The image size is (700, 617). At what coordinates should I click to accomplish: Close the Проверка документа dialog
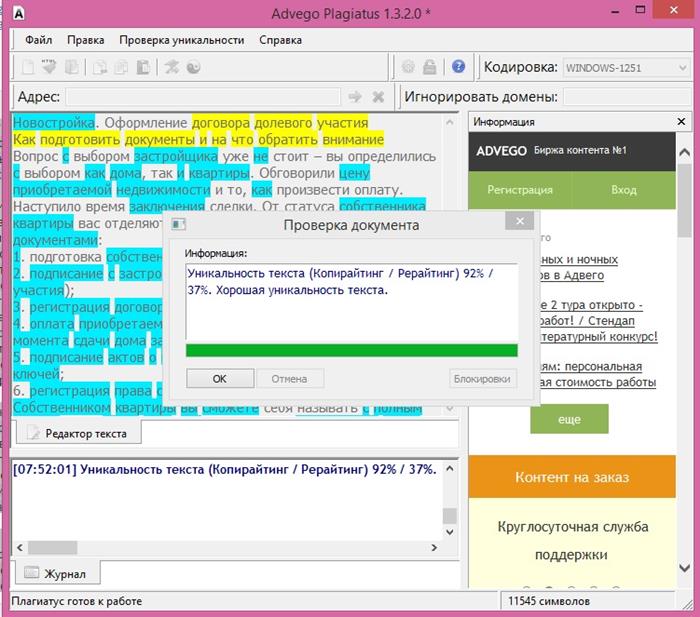(x=520, y=221)
